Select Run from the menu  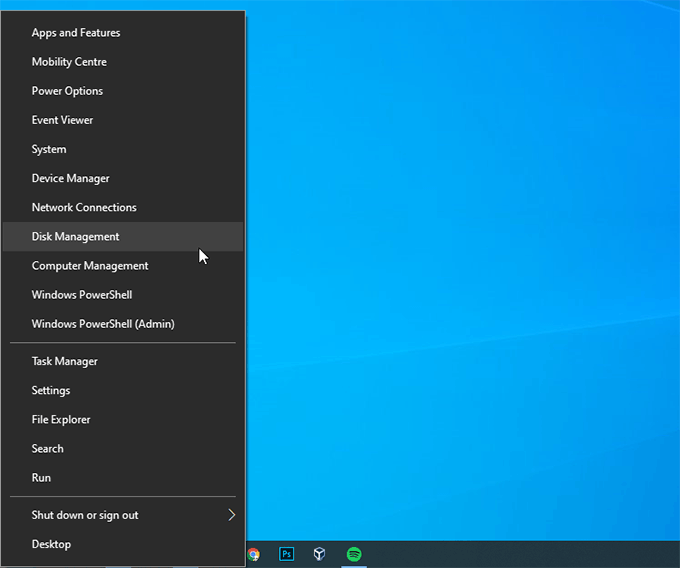pos(41,478)
